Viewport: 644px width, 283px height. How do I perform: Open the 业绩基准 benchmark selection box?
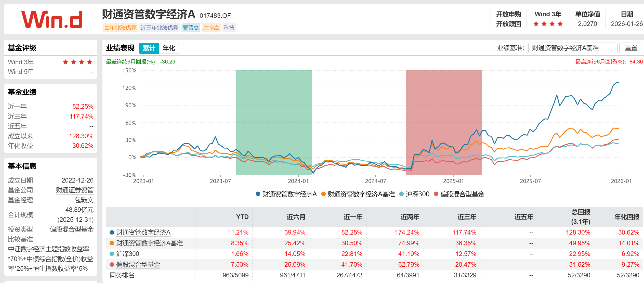click(572, 48)
